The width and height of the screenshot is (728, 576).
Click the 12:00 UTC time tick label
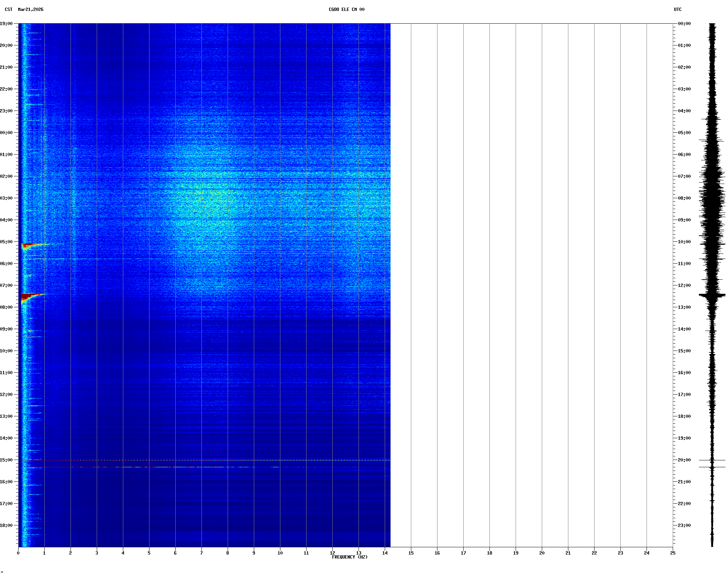point(684,285)
